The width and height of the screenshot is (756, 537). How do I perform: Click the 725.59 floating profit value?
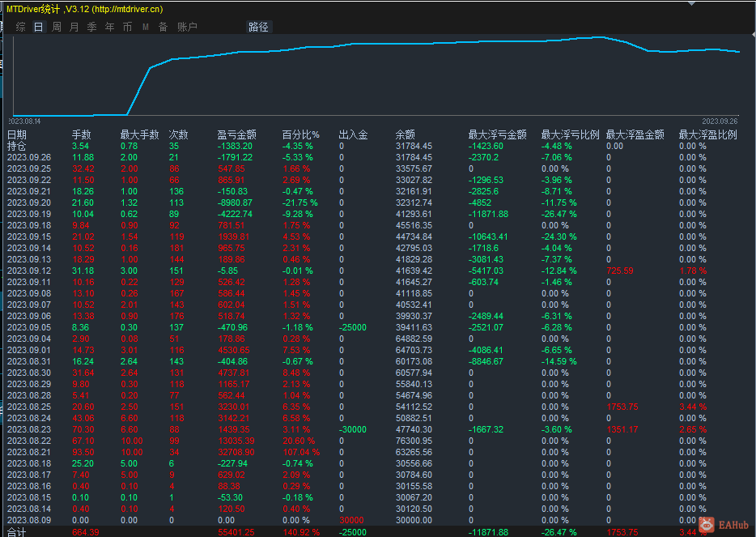620,271
